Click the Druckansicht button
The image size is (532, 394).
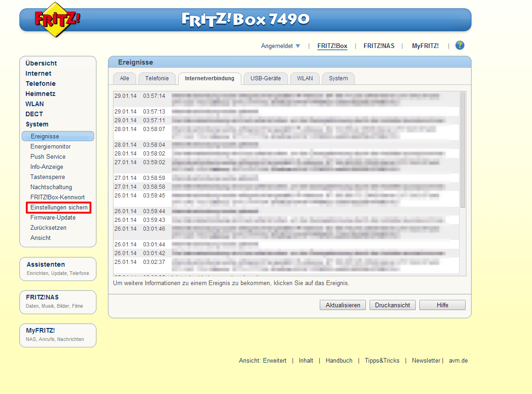point(393,305)
